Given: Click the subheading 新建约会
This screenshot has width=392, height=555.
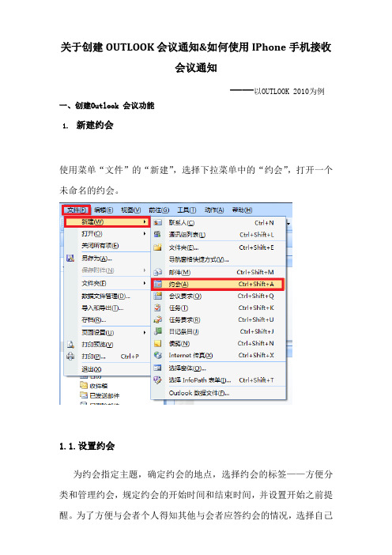Looking at the screenshot, I should (x=95, y=125).
